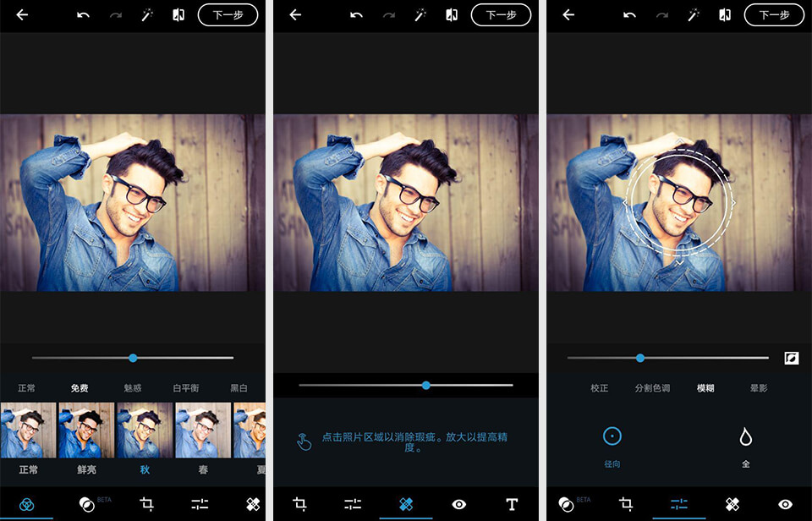Screen dimensions: 812x521
Task: Open the 晕影 vignette tab
Action: pos(758,388)
